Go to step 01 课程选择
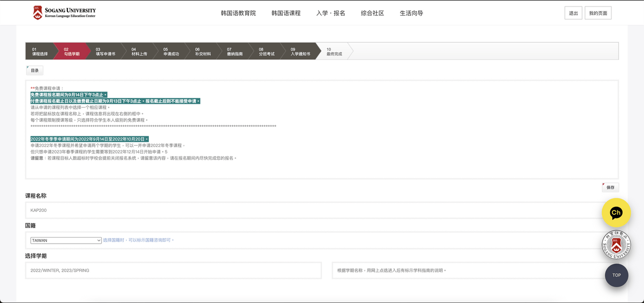Image resolution: width=644 pixels, height=303 pixels. [40, 51]
